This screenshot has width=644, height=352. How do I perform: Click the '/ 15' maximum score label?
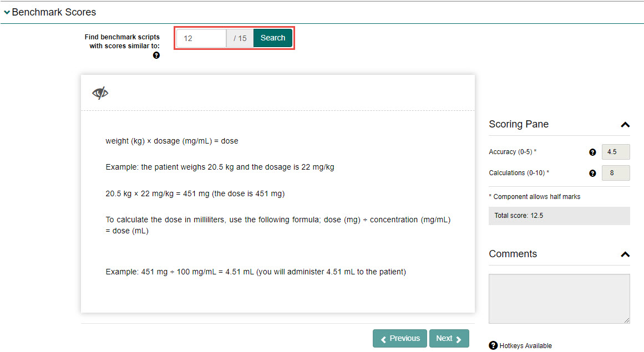coord(240,38)
